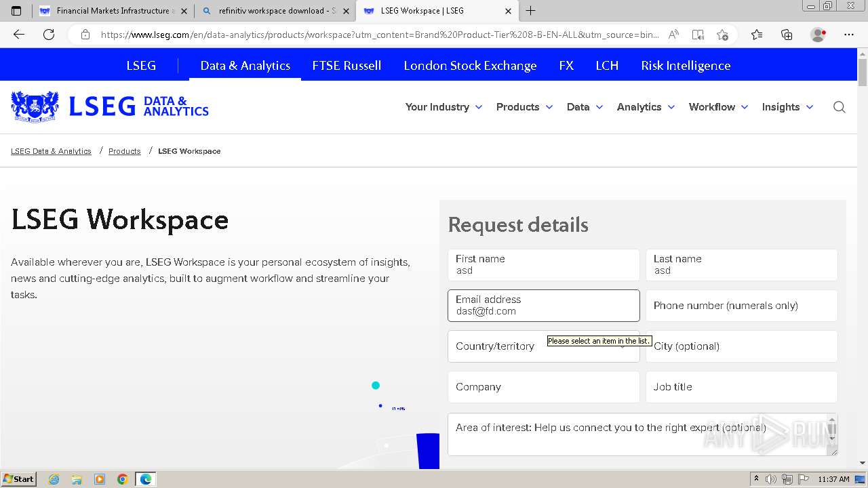Click the browser address bar URL
Image resolution: width=868 pixels, height=488 pixels.
pyautogui.click(x=380, y=35)
